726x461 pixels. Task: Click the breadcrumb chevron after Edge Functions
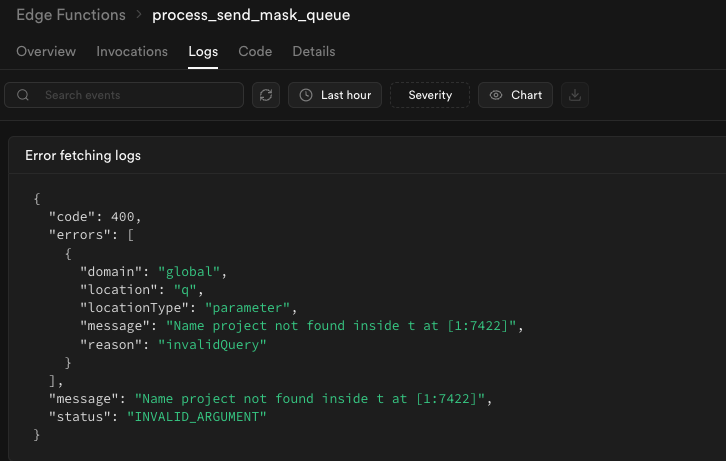pyautogui.click(x=139, y=16)
